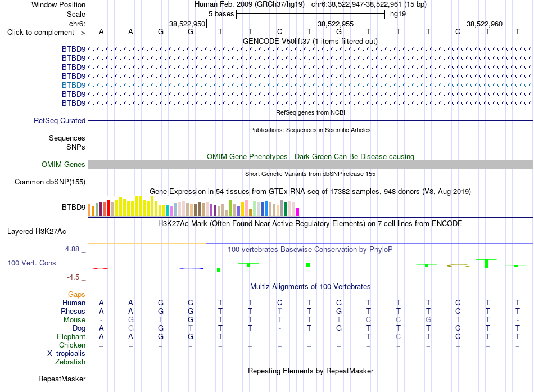
Task: Click the chr6:38,522,947-38,522,961 position text
Action: coord(369,4)
